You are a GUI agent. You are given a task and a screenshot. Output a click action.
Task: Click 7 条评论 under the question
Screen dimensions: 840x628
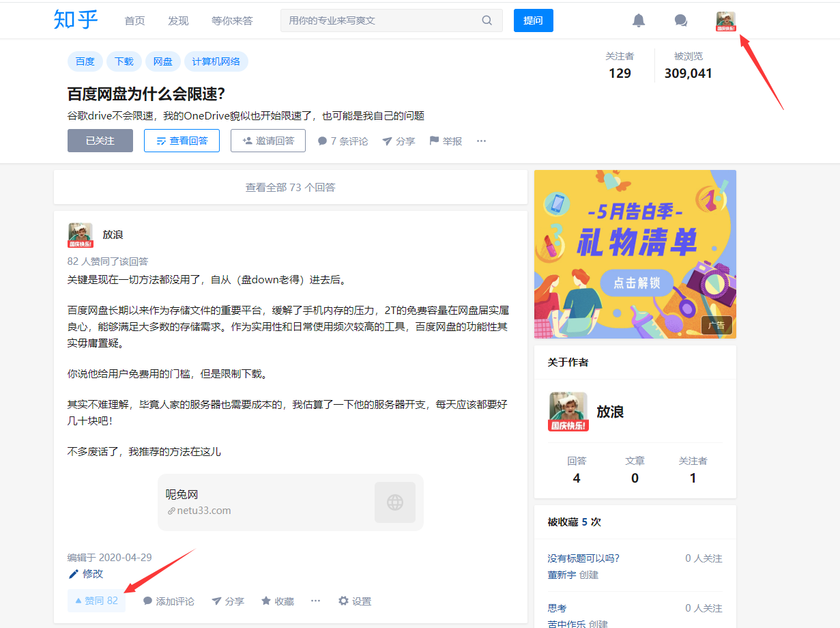coord(343,141)
